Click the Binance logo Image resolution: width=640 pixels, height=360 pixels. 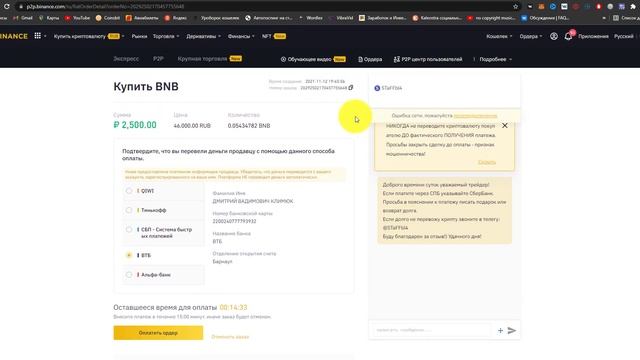(x=14, y=36)
